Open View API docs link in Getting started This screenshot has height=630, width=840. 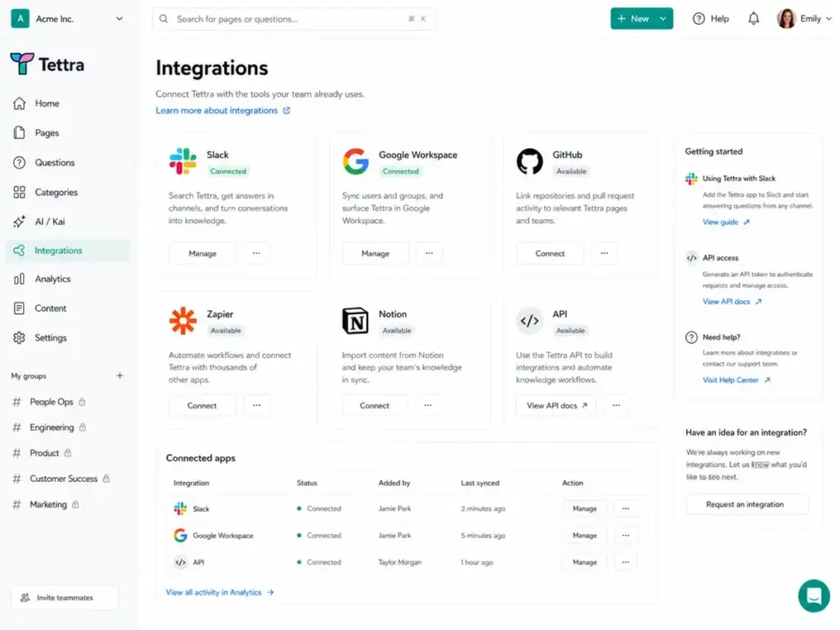[732, 302]
